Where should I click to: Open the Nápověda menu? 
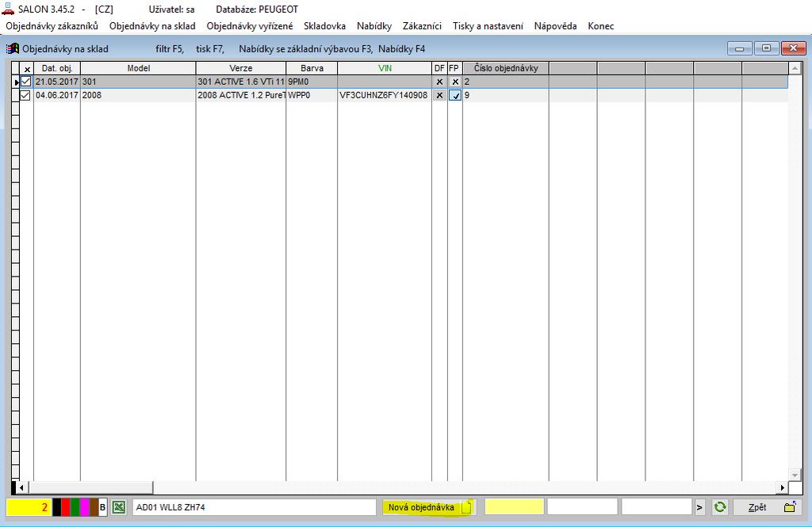pyautogui.click(x=555, y=26)
